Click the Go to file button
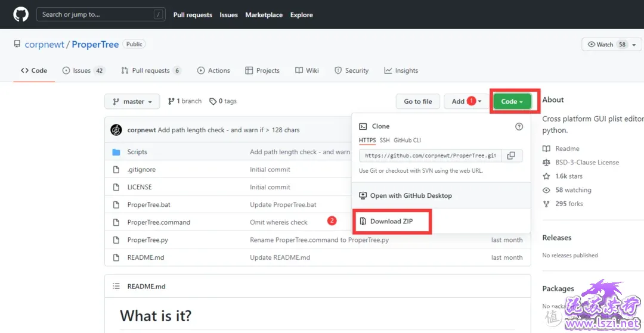Viewport: 644px width, 333px height. click(x=417, y=101)
